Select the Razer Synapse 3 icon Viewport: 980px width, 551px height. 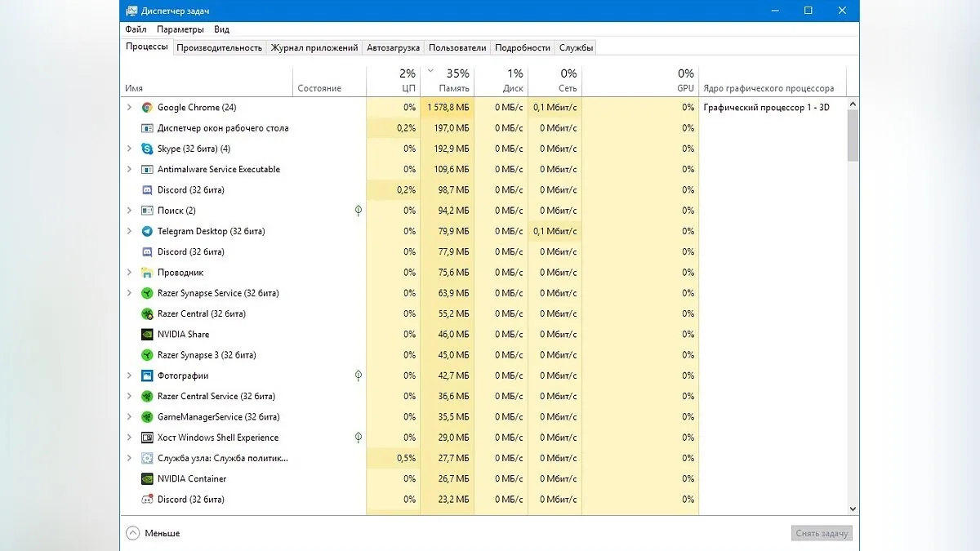(147, 355)
